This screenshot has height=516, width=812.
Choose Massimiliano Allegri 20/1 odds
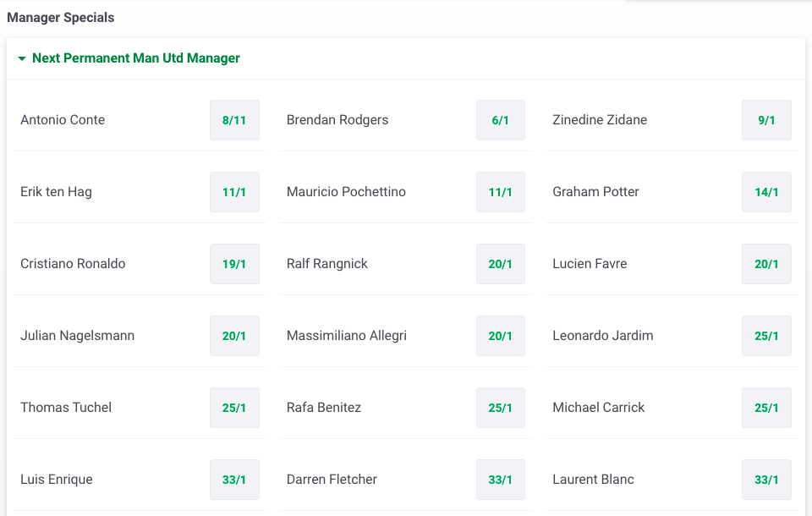click(x=500, y=336)
